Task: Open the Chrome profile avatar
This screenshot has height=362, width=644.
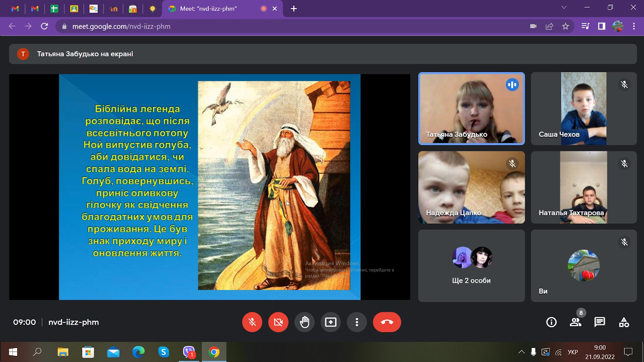Action: (618, 26)
